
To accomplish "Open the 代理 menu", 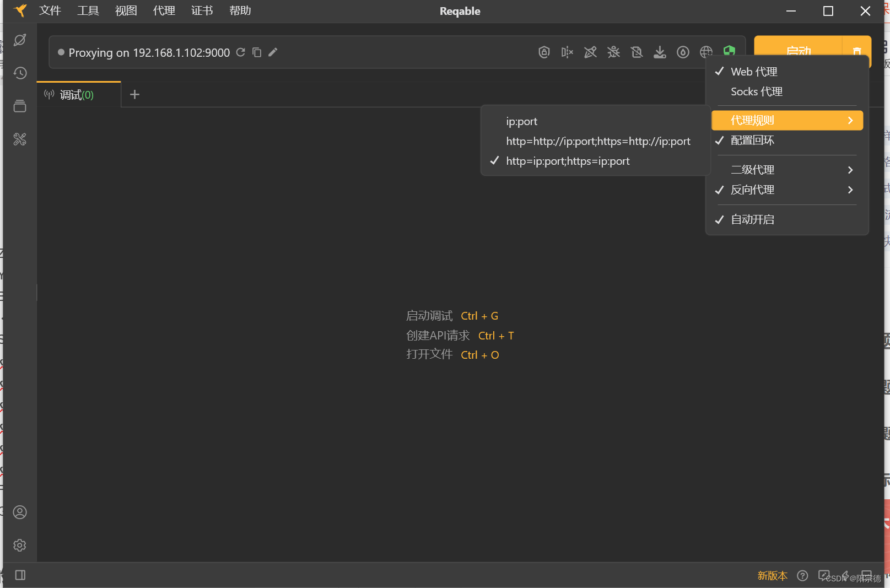I will (x=164, y=10).
